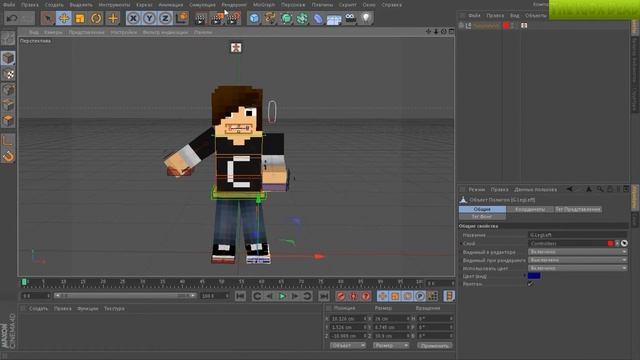Select the Общие tab in attributes
The width and height of the screenshot is (640, 360).
pos(482,209)
